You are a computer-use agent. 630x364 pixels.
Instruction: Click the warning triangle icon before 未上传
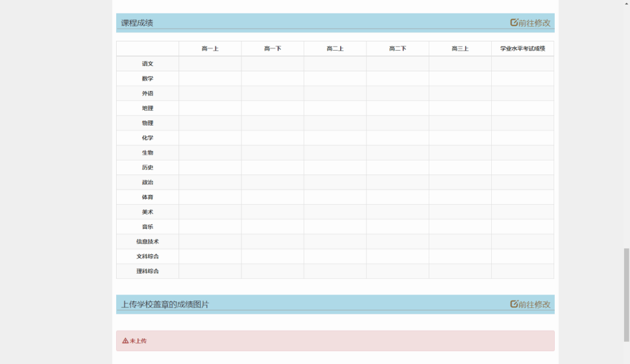point(125,341)
